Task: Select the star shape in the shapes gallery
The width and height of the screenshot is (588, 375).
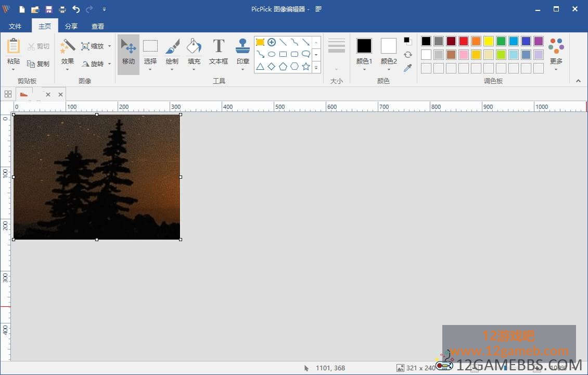Action: point(306,67)
